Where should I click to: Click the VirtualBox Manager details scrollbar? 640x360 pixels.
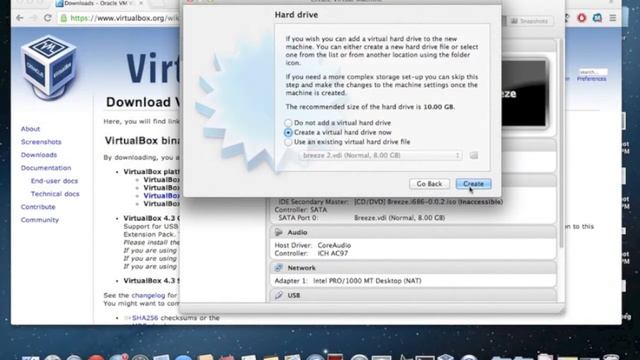tap(561, 143)
